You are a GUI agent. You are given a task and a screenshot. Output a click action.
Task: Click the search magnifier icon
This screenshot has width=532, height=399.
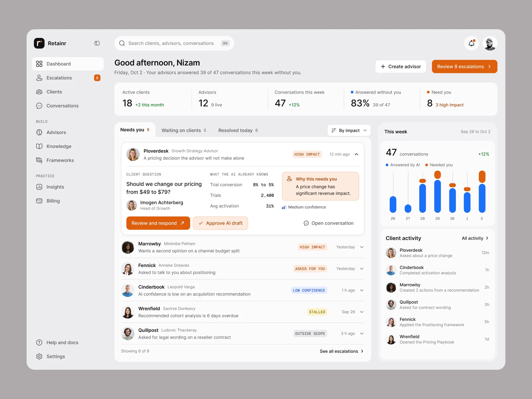pos(122,43)
